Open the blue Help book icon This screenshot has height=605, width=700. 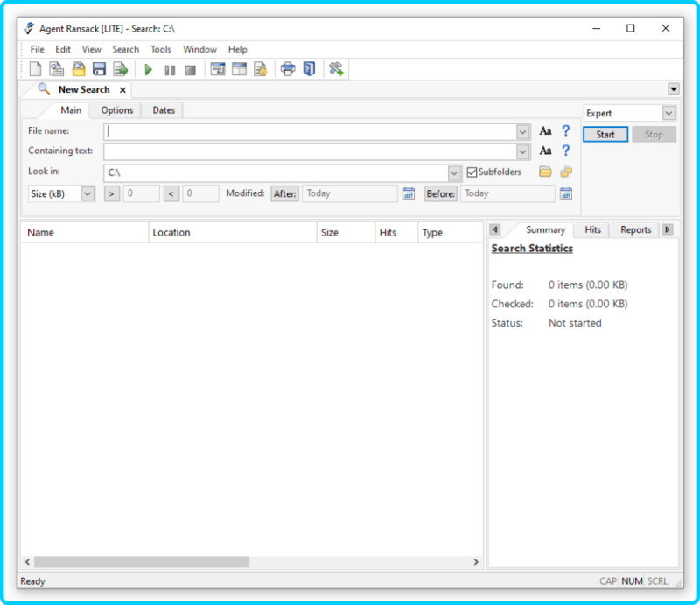[310, 69]
